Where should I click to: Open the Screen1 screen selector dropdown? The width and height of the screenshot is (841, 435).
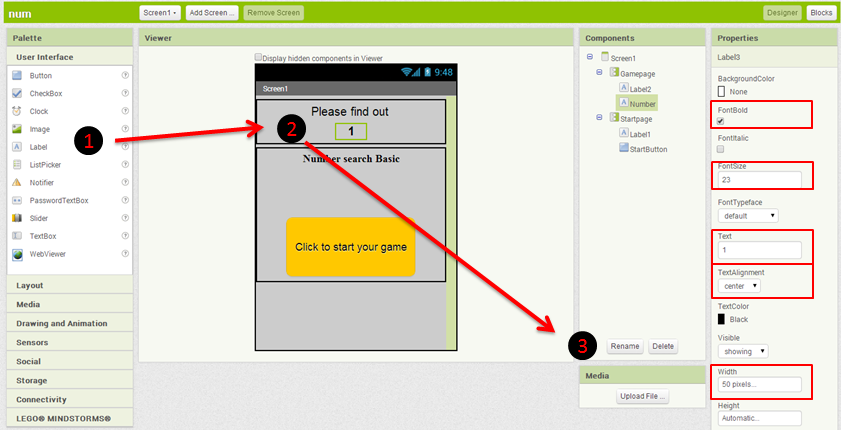(160, 13)
